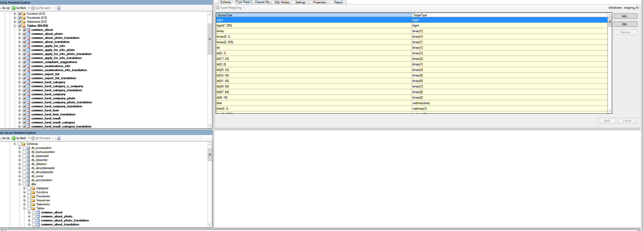Viewport: 644px width, 231px height.
Task: Click the Datatypes folder icon
Action: [x=33, y=188]
